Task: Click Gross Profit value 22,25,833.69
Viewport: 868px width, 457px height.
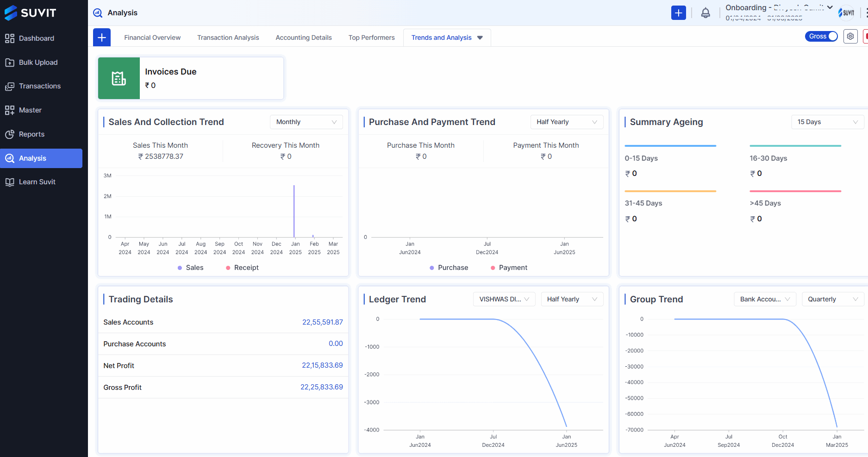Action: (322, 387)
